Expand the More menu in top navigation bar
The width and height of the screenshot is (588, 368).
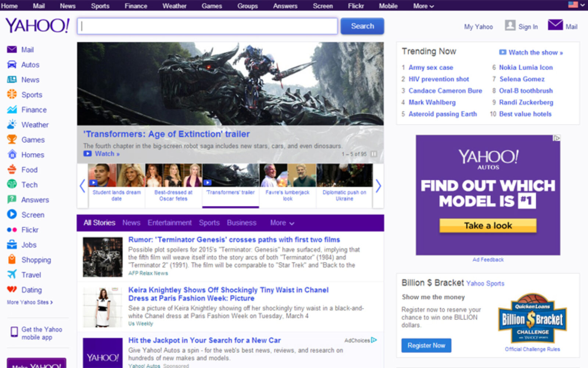click(x=423, y=6)
